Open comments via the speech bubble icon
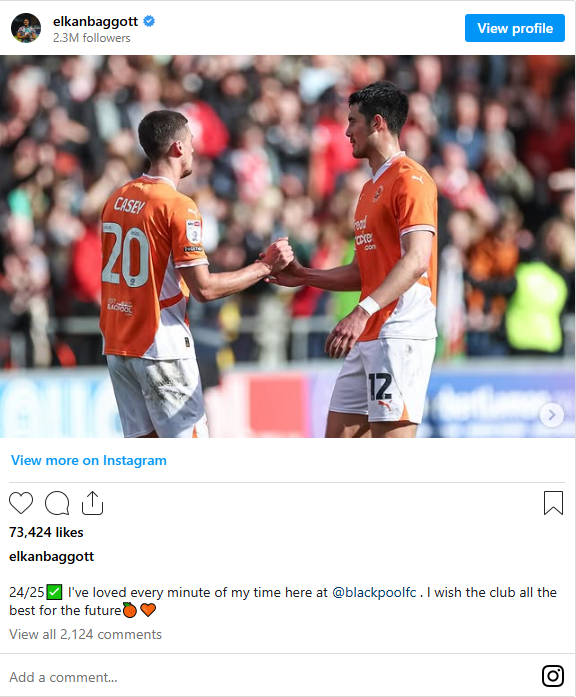The width and height of the screenshot is (576, 697). (57, 503)
